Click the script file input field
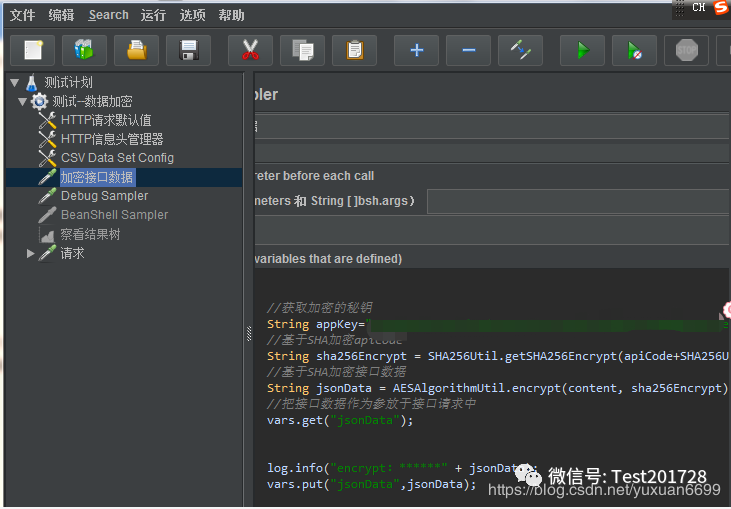The height and width of the screenshot is (509, 731). [492, 231]
